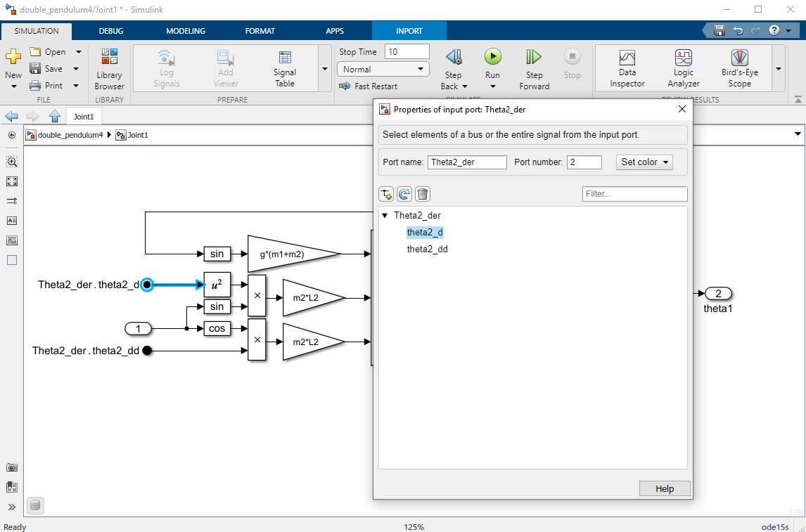Open the breadcrumb bar dropdown arrow
The image size is (806, 532).
(x=798, y=134)
